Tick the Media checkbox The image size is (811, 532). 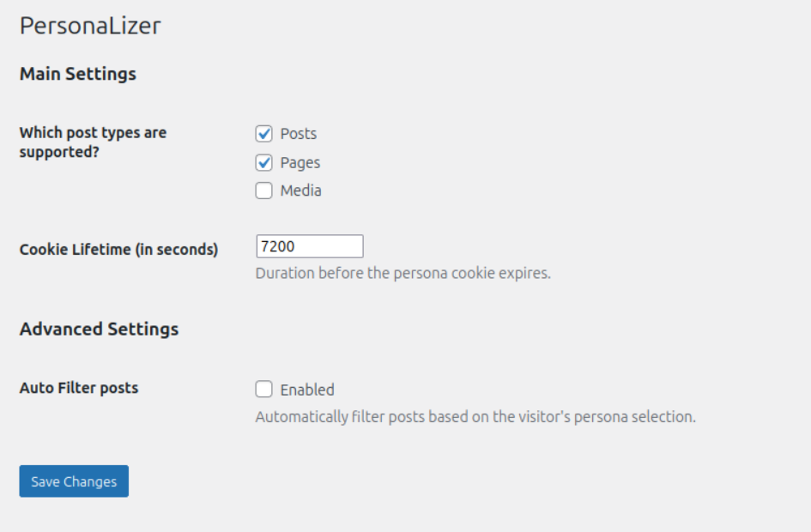(264, 190)
